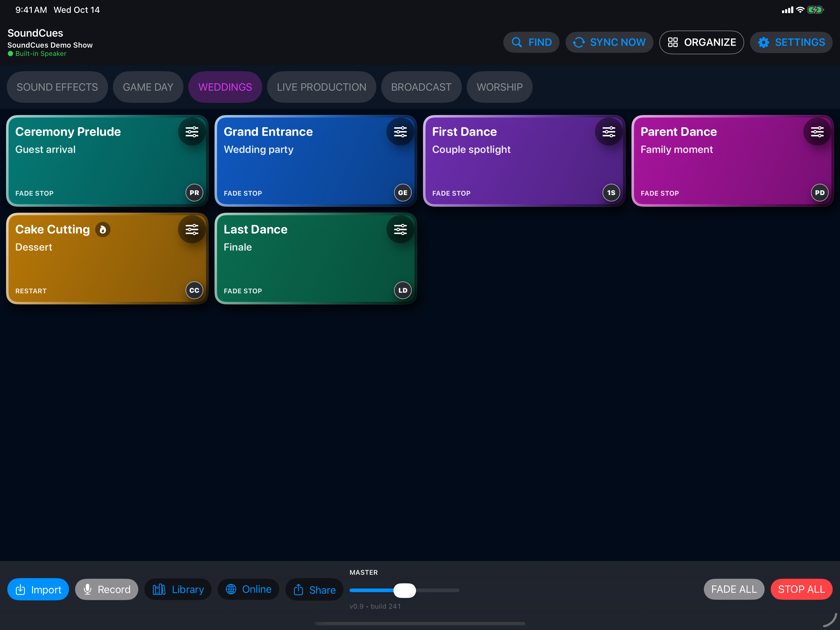Trigger the Grand Entrance cue card
840x630 pixels.
tap(316, 161)
